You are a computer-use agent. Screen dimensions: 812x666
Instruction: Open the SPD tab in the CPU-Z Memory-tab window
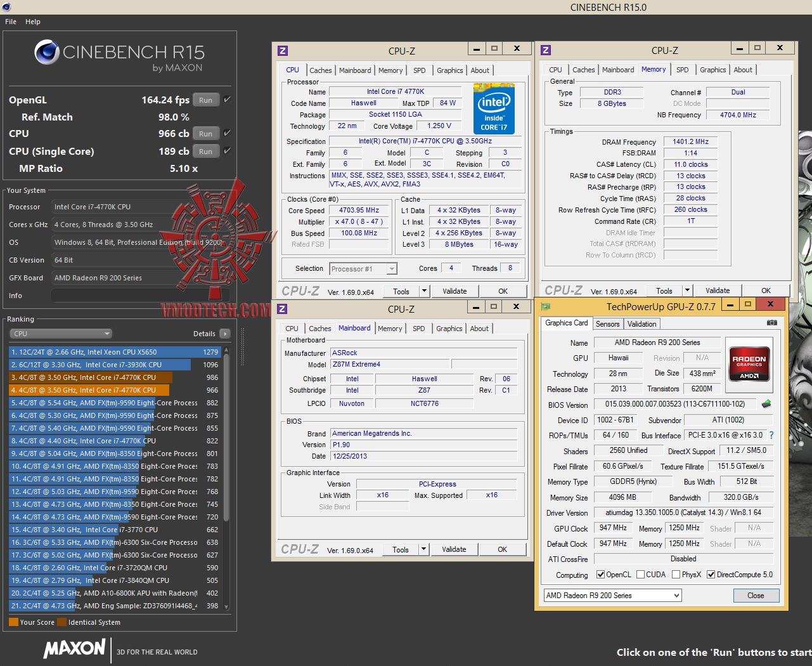683,70
